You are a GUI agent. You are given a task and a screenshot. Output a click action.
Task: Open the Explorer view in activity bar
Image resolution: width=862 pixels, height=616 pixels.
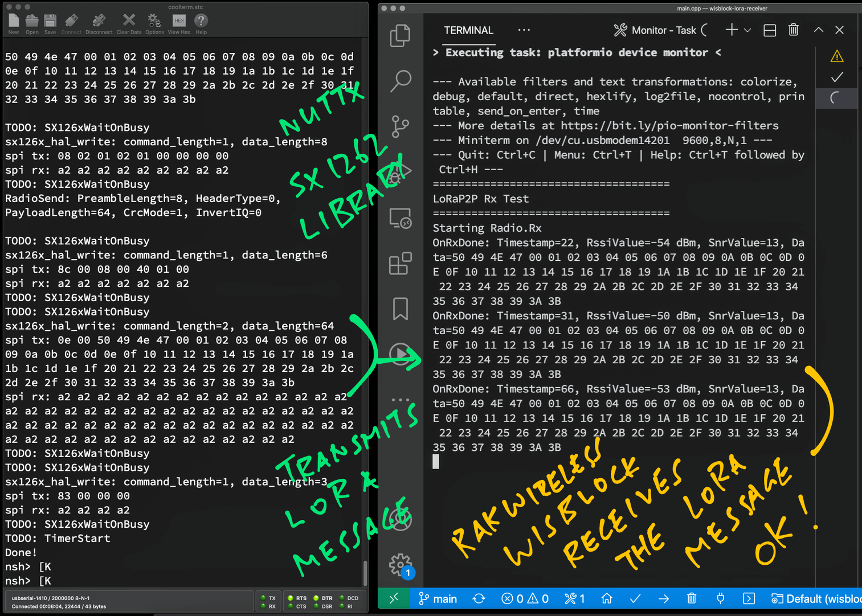tap(400, 36)
